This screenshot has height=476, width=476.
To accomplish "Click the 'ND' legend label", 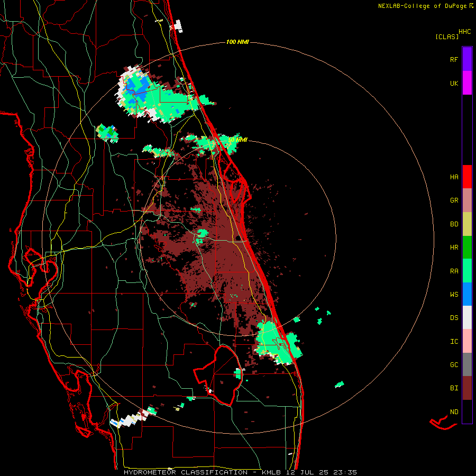I will (454, 412).
